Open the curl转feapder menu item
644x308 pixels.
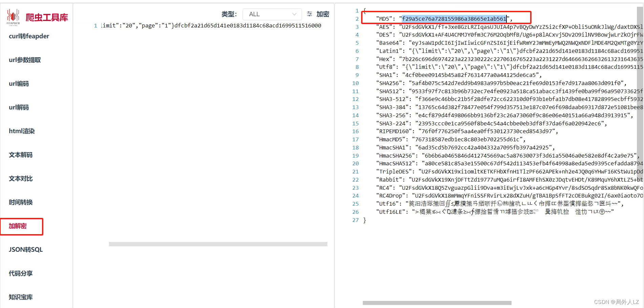click(x=29, y=36)
